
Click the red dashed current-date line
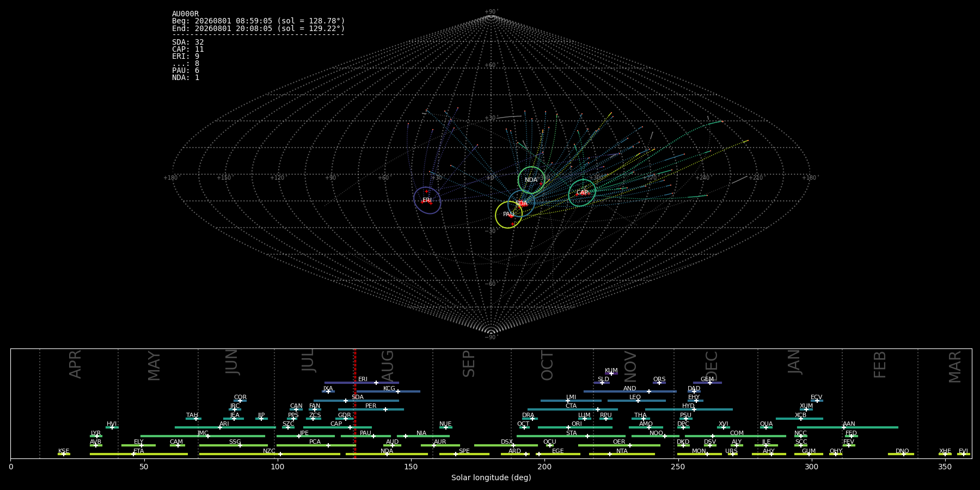pos(354,403)
